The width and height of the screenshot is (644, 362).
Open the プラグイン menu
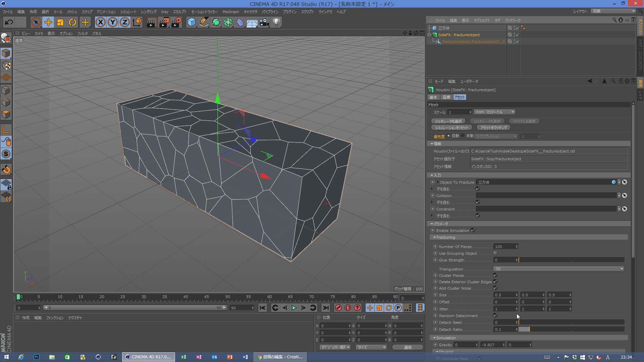(289, 12)
